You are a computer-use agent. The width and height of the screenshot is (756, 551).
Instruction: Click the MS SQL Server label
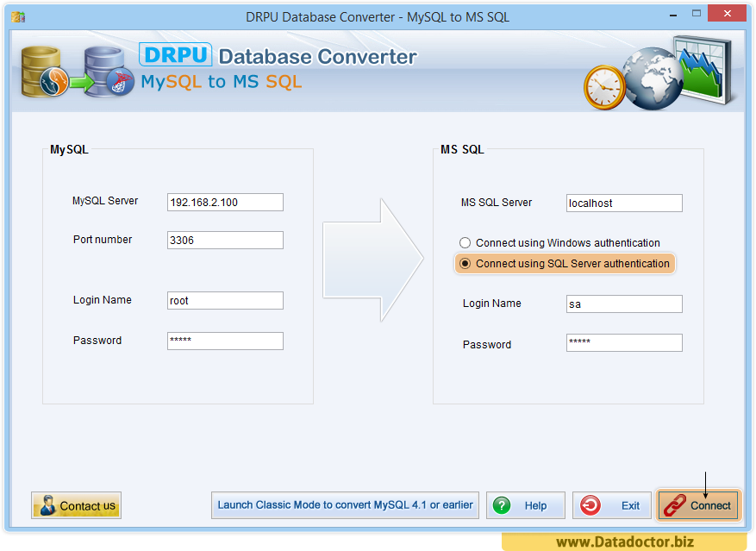click(497, 203)
